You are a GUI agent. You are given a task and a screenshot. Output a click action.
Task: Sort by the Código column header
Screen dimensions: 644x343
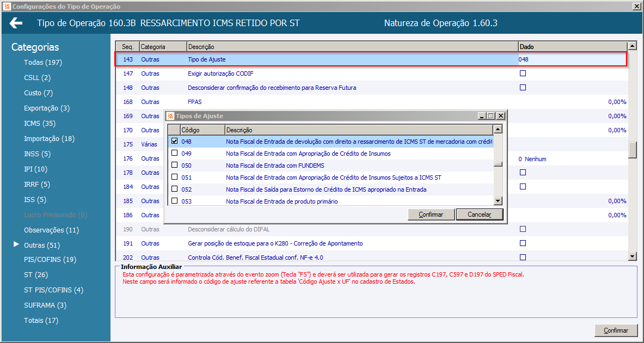202,130
